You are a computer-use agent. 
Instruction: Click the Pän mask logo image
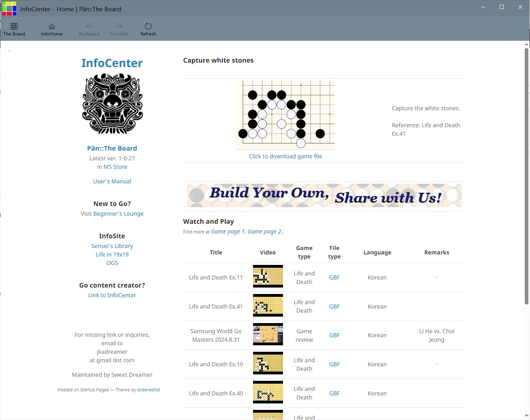(112, 104)
